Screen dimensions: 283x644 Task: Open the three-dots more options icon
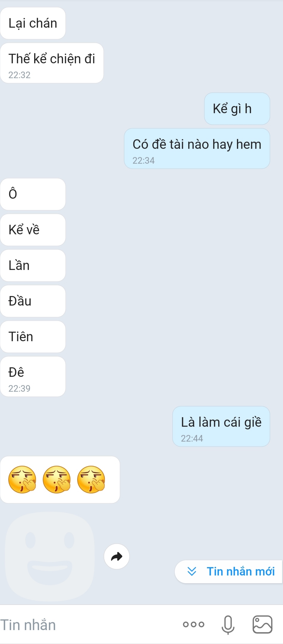click(x=194, y=624)
